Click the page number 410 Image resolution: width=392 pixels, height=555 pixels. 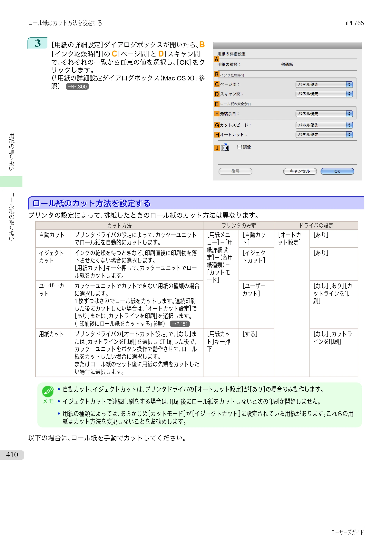point(12,455)
